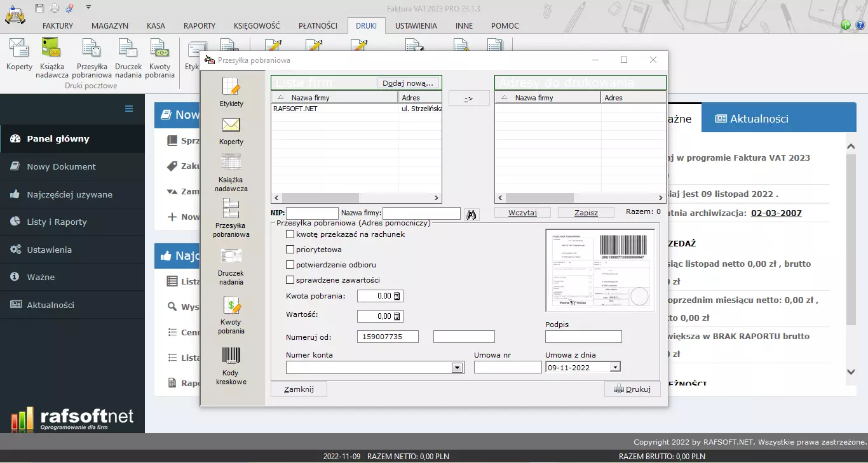Toggle the priorytetowa checkbox
The image size is (868, 463).
click(x=290, y=250)
